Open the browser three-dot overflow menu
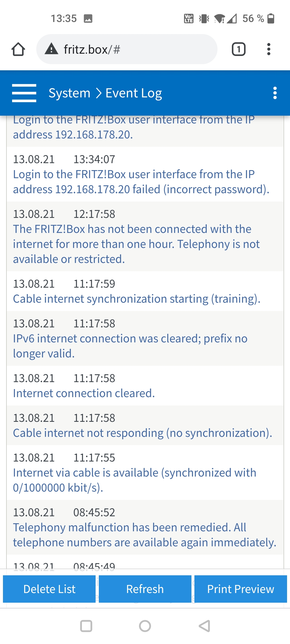 coord(269,49)
